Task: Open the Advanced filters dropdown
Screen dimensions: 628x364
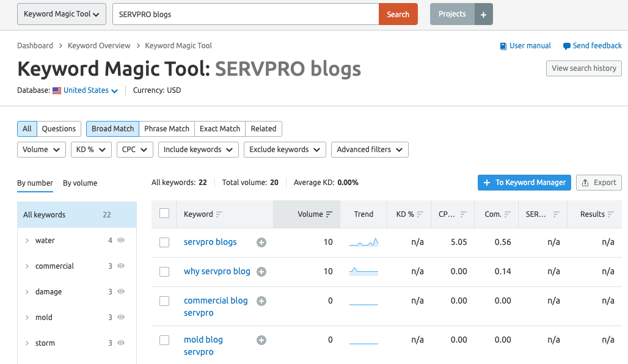Action: click(x=370, y=149)
